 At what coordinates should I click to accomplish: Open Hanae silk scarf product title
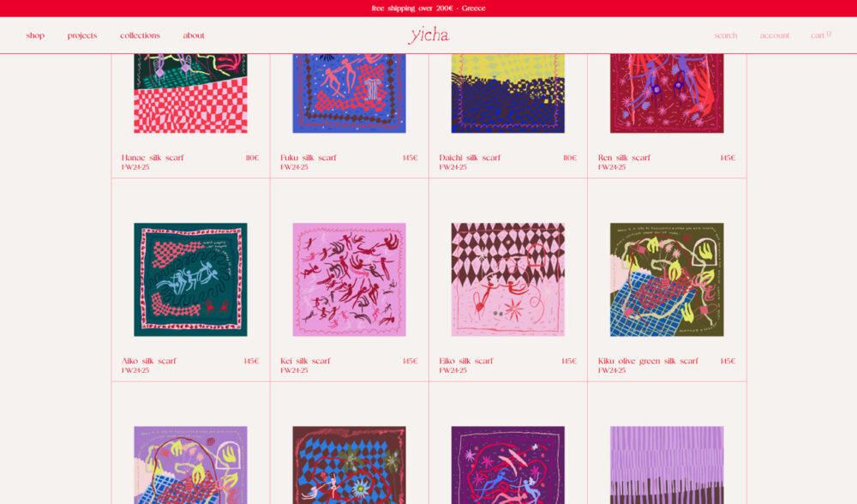(153, 158)
